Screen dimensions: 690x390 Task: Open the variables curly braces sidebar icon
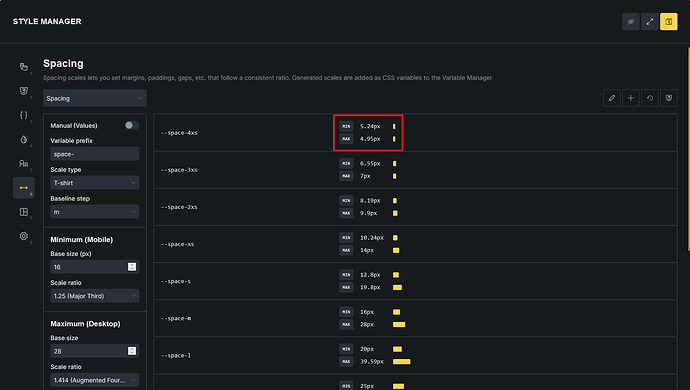point(24,115)
